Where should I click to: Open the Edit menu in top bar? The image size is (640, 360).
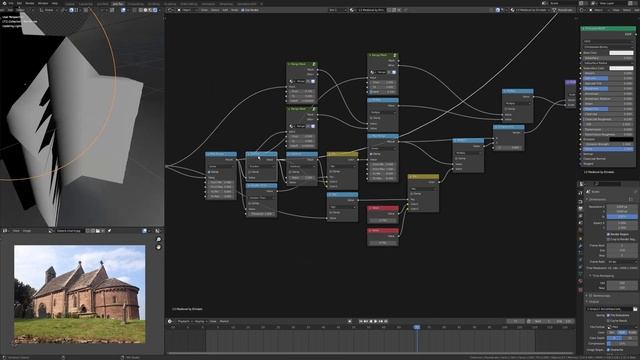(19, 3)
